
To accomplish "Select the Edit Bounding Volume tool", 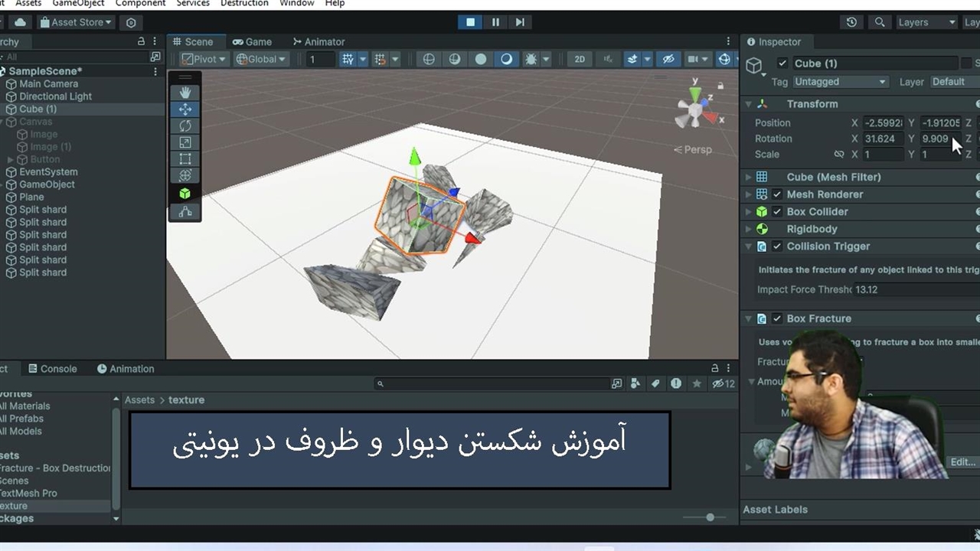I will (x=185, y=194).
